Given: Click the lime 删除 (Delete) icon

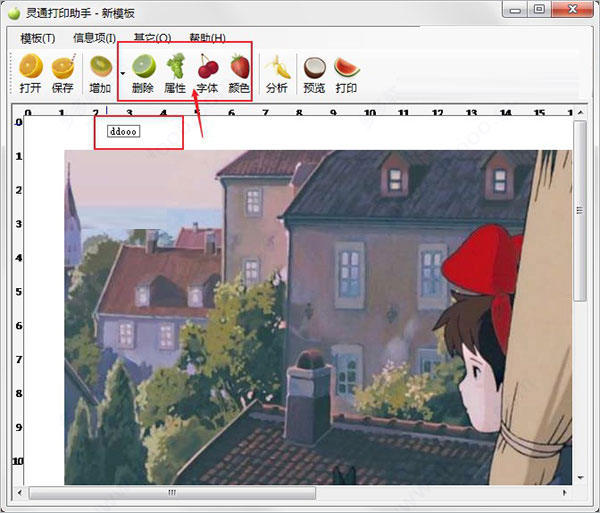Looking at the screenshot, I should click(x=143, y=73).
